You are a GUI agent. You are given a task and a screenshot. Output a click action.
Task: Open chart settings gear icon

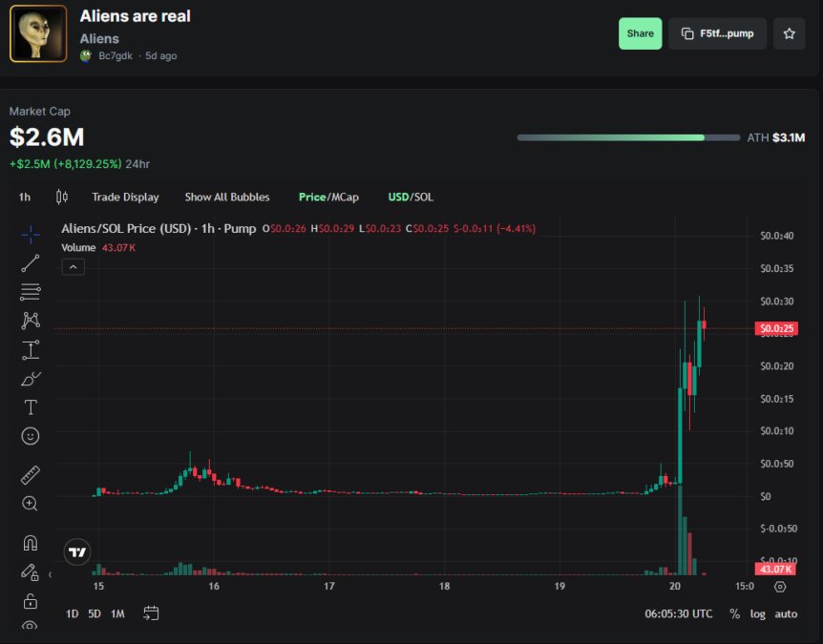point(780,587)
